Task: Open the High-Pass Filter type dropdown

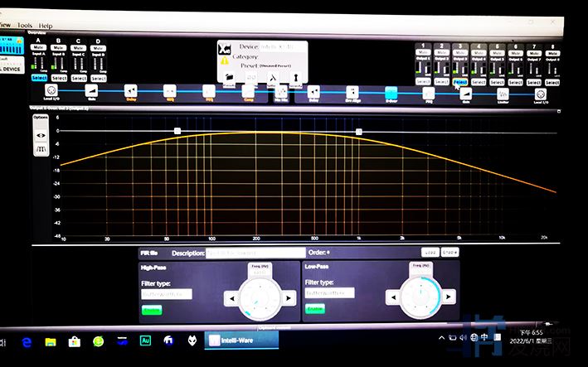Action: click(166, 294)
